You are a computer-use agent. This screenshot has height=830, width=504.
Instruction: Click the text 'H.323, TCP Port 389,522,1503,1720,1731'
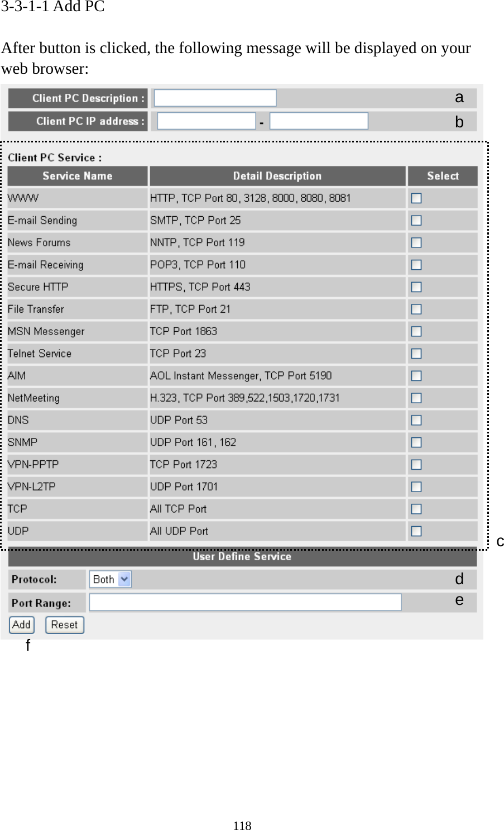(245, 398)
